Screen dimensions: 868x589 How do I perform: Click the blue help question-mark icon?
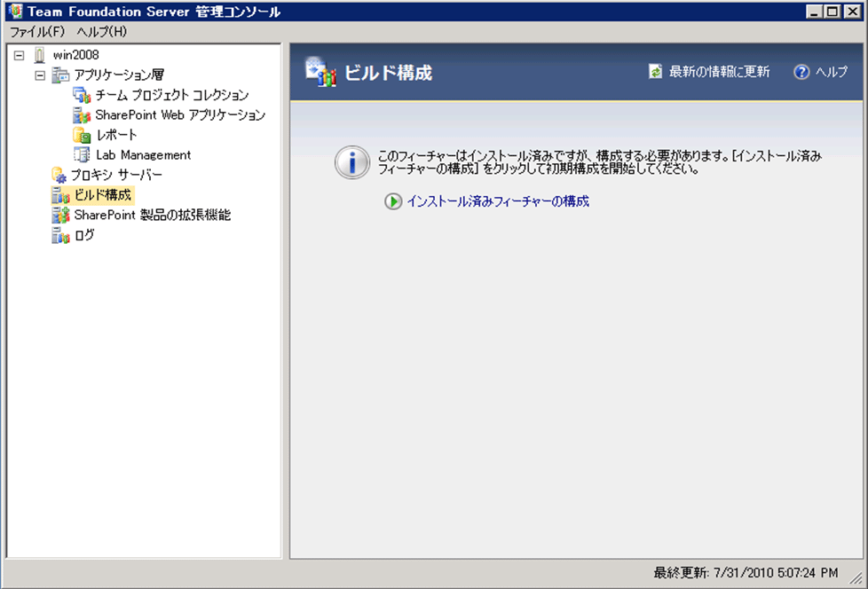(x=801, y=72)
